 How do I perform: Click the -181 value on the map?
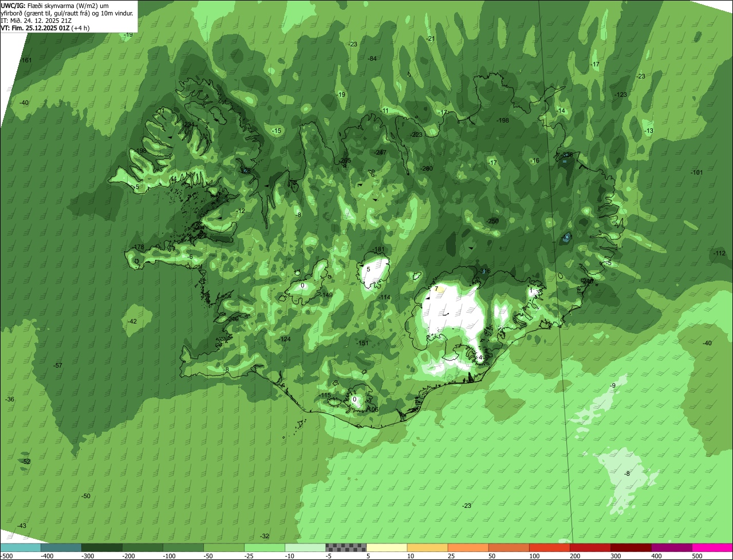[x=379, y=250]
